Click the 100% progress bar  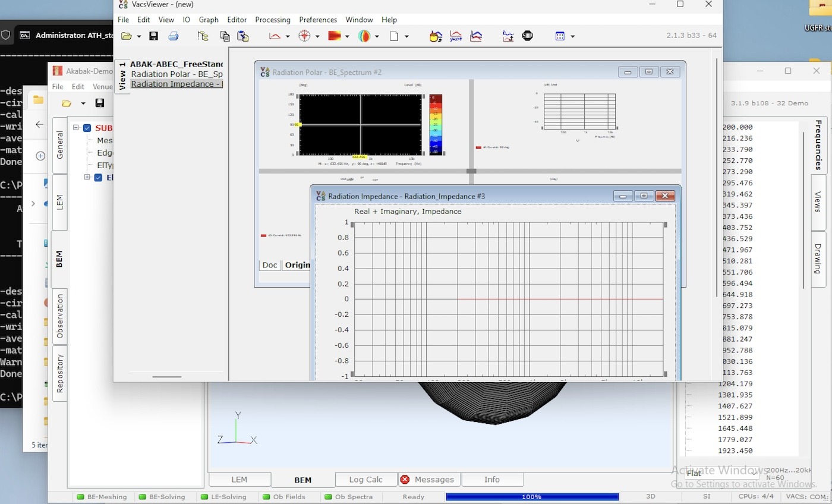532,497
